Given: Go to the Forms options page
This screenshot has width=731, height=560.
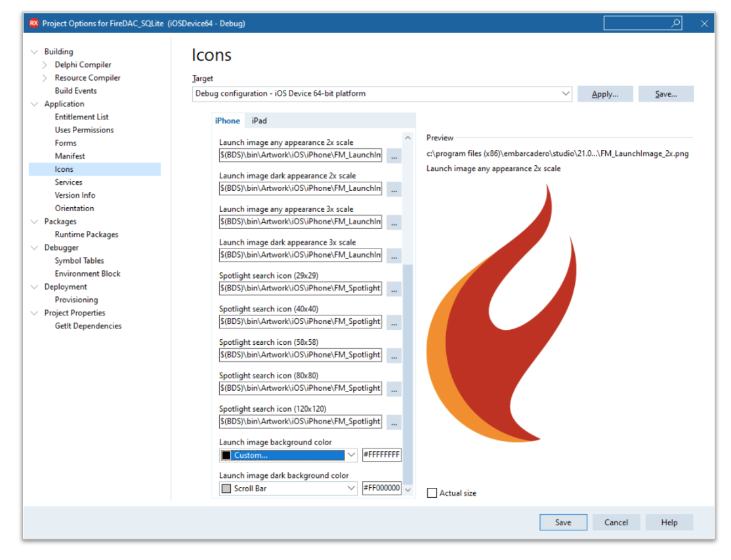Looking at the screenshot, I should pos(66,143).
